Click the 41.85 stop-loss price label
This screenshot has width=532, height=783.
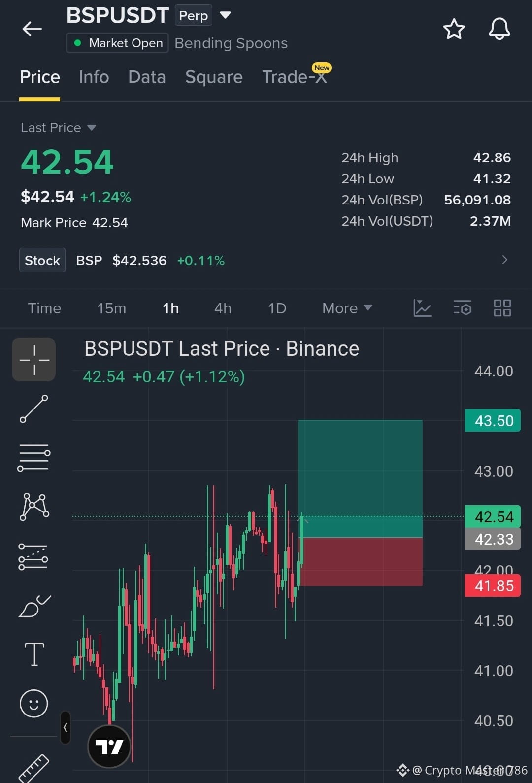click(493, 586)
